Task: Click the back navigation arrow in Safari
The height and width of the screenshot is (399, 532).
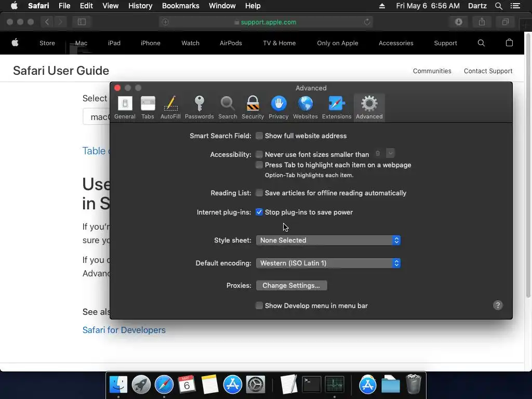Action: (x=47, y=22)
